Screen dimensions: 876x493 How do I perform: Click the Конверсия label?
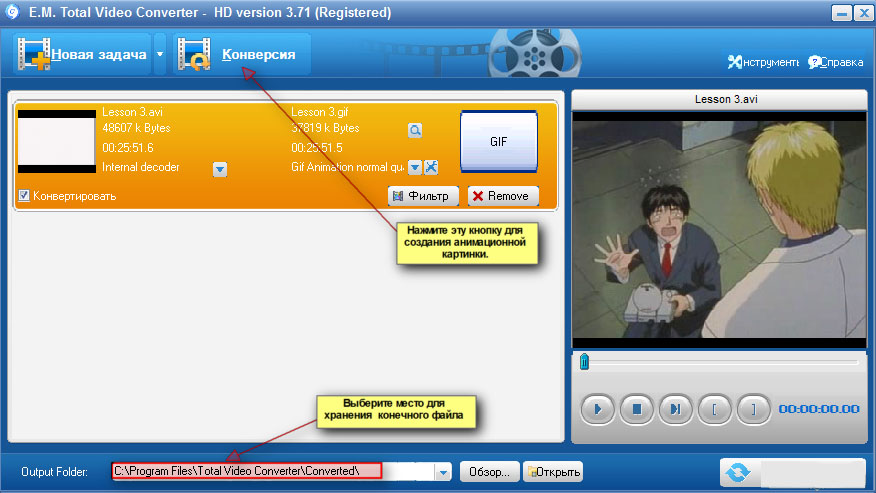pyautogui.click(x=259, y=54)
